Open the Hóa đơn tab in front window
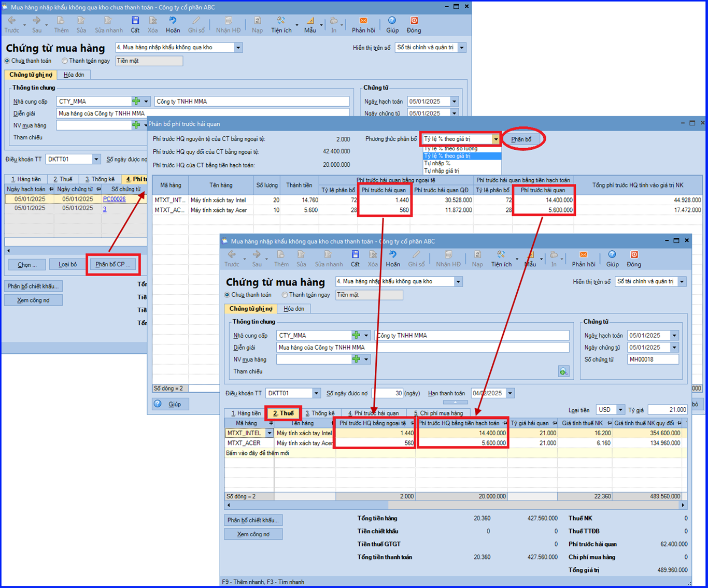This screenshot has width=708, height=588. pyautogui.click(x=294, y=308)
